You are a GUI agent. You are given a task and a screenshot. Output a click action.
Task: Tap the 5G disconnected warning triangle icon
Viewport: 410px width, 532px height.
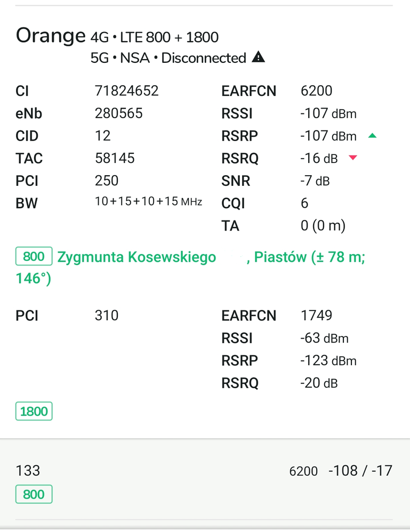[x=259, y=57]
